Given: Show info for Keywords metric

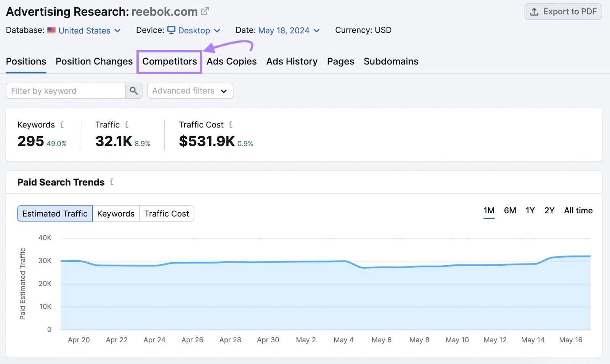Looking at the screenshot, I should (62, 125).
